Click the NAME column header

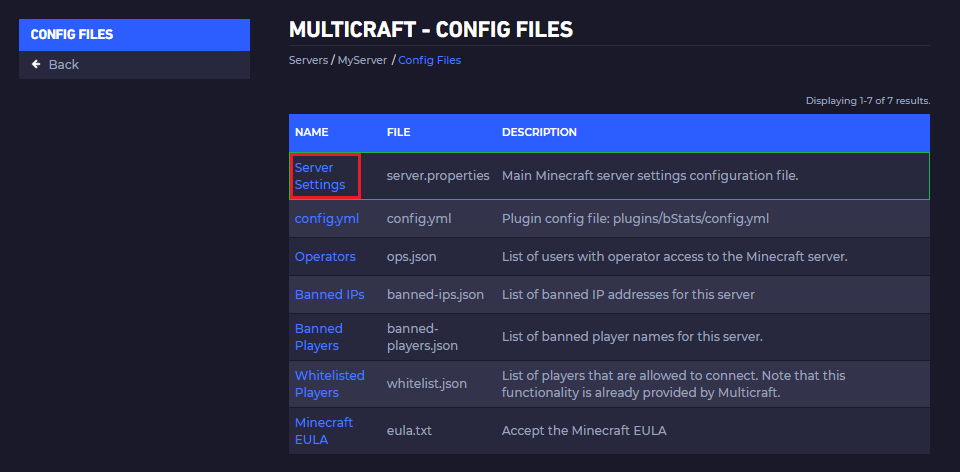coord(312,132)
